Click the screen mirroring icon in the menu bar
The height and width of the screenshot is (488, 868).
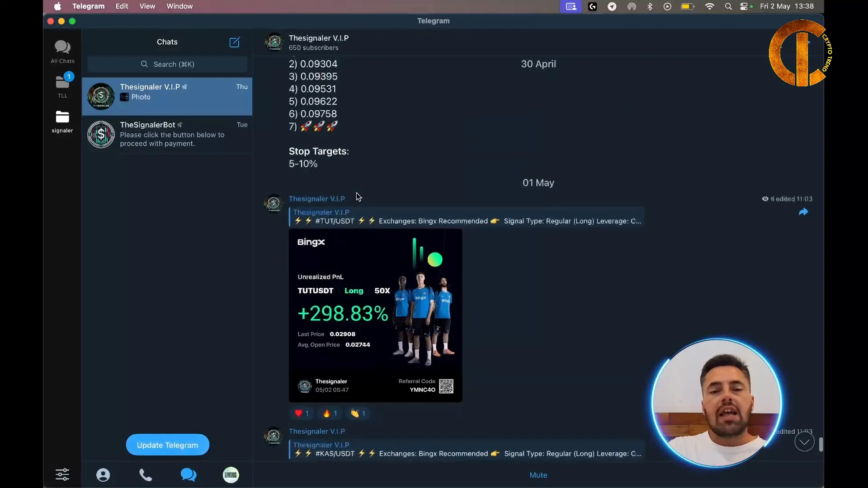tap(571, 6)
